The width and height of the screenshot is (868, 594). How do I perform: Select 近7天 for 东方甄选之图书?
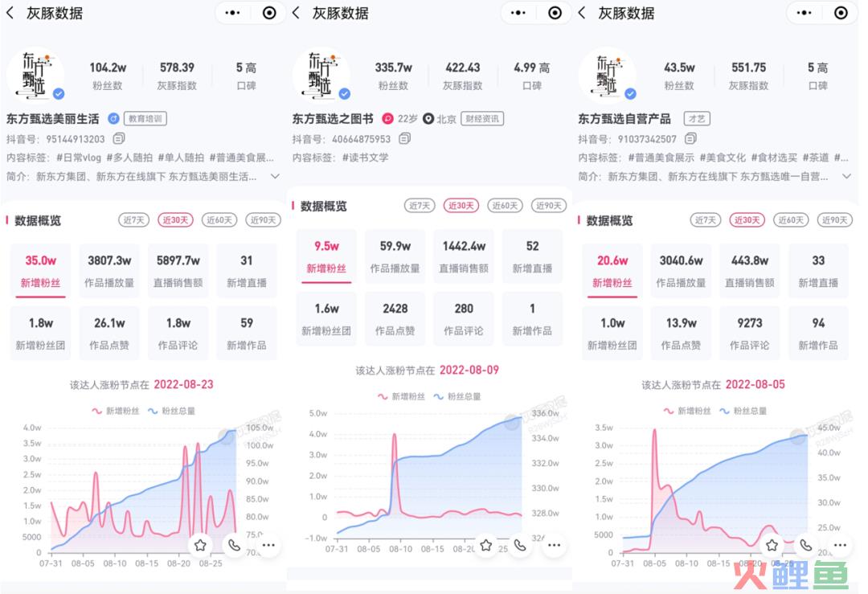tap(419, 206)
